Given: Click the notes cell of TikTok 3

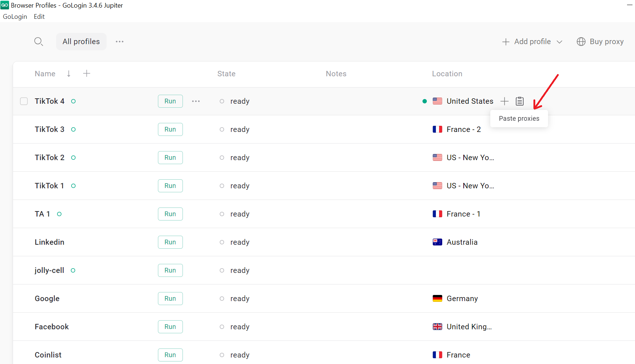Looking at the screenshot, I should click(372, 129).
